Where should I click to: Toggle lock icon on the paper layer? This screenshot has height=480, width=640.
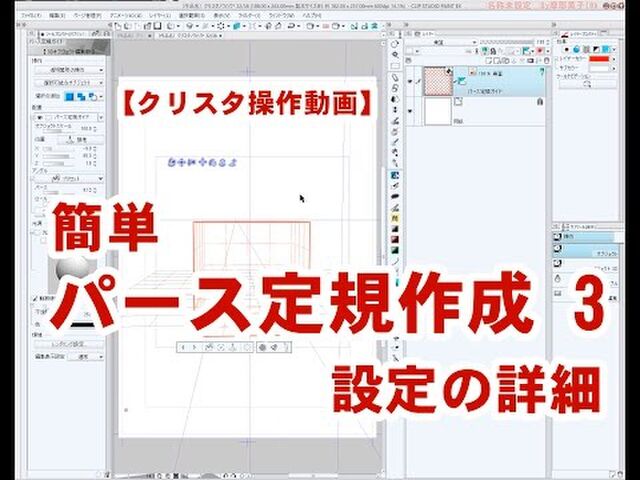pyautogui.click(x=540, y=102)
